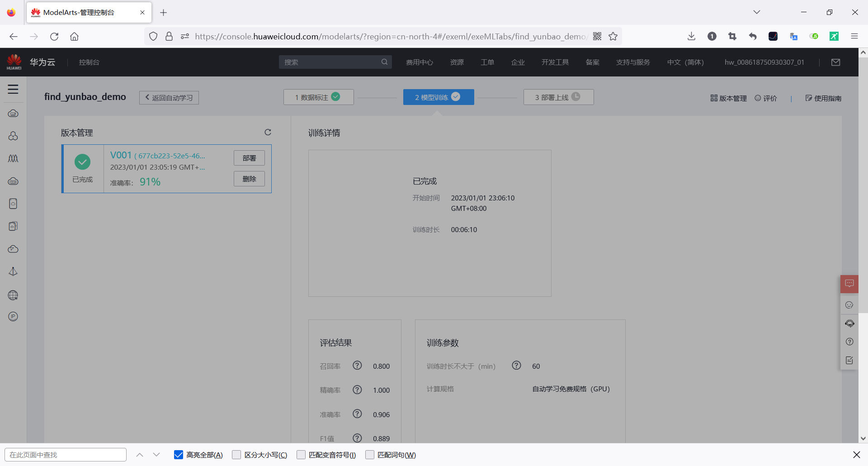The width and height of the screenshot is (868, 466).
Task: Click 控制台 link in header
Action: (89, 62)
